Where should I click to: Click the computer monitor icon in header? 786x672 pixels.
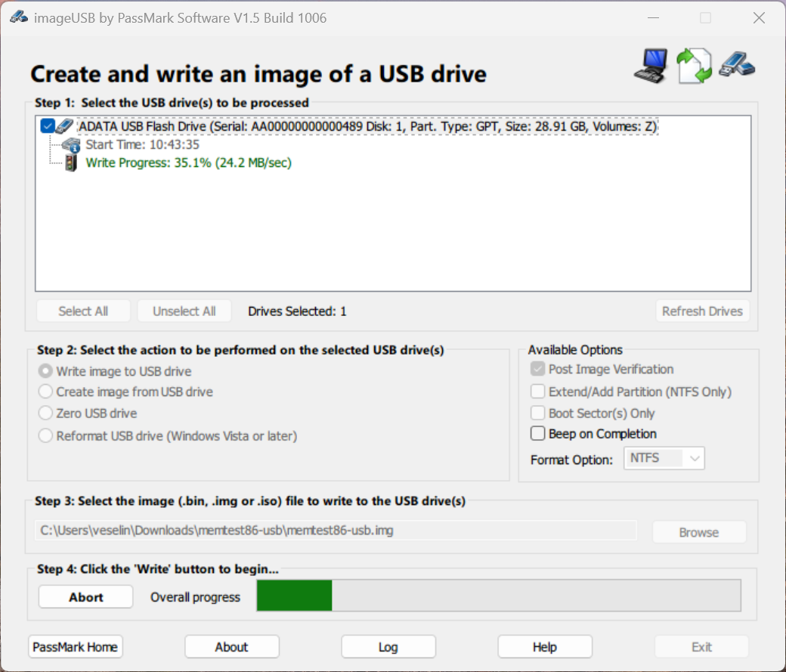pyautogui.click(x=651, y=65)
